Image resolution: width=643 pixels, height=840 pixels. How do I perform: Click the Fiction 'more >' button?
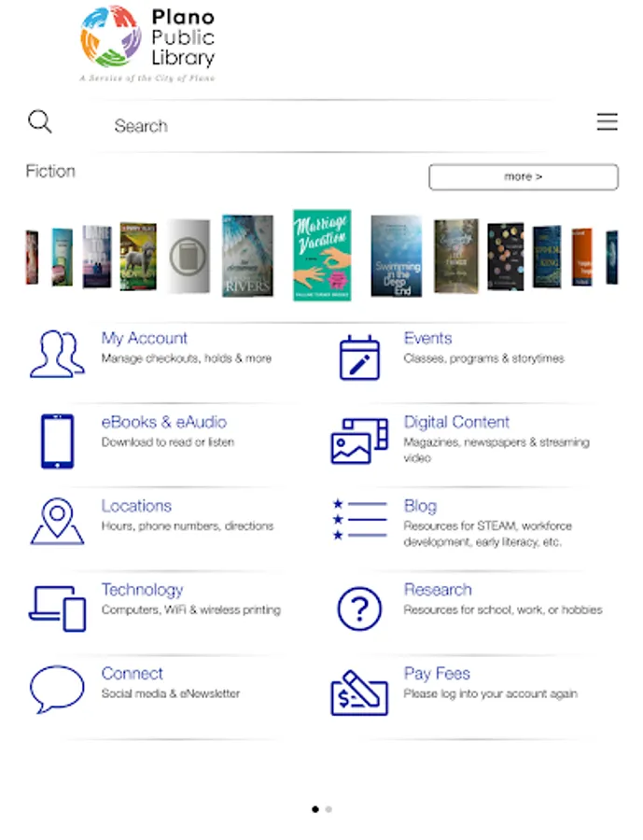[524, 176]
